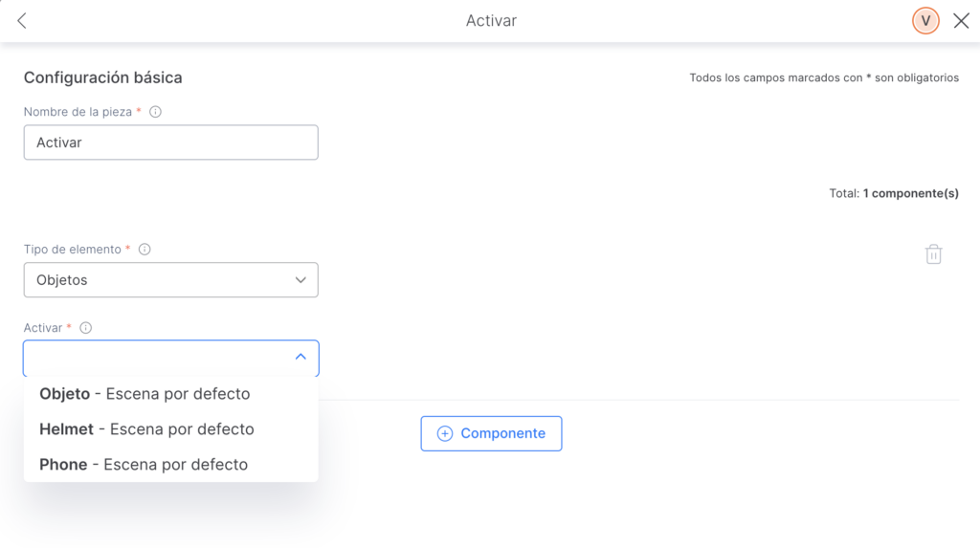
Task: Add a new Componente
Action: 491,433
